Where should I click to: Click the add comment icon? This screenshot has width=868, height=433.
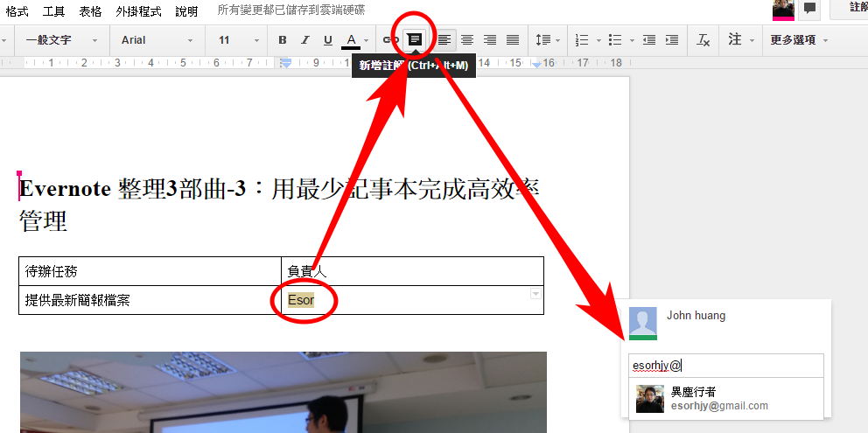(x=414, y=40)
